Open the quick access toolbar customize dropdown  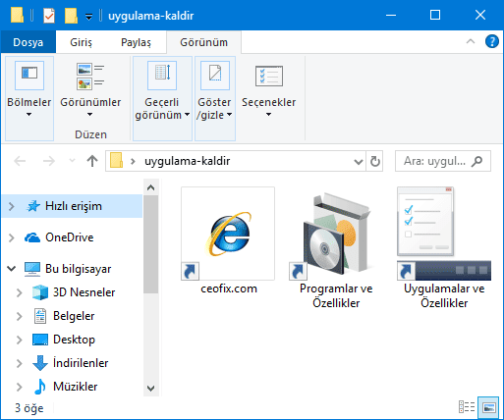coord(88,17)
